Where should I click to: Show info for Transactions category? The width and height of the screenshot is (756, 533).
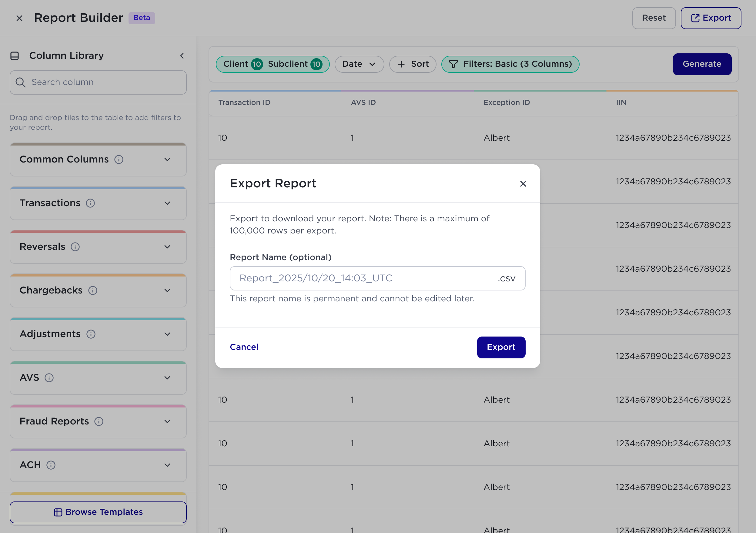click(x=91, y=203)
